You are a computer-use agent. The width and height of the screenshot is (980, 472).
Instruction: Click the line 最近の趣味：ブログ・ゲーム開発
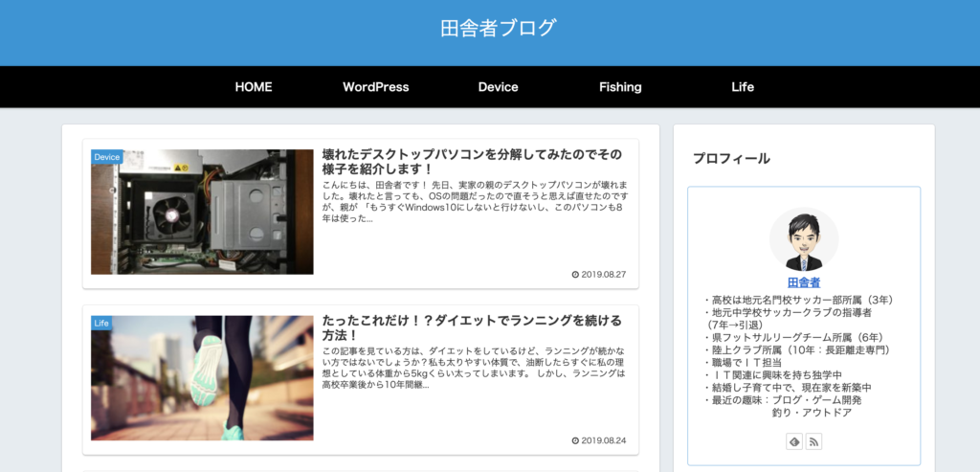(x=782, y=400)
